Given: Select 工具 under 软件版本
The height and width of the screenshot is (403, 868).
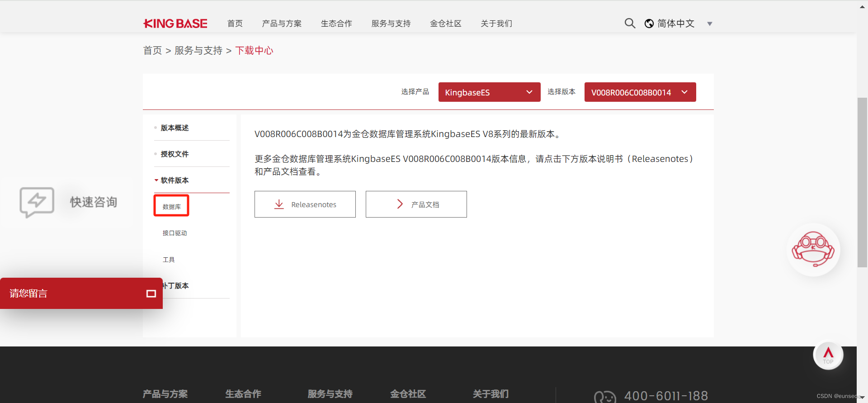Looking at the screenshot, I should [169, 260].
